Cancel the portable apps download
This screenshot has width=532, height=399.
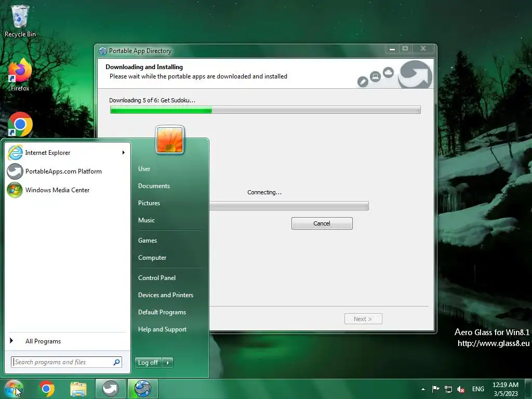tap(322, 223)
